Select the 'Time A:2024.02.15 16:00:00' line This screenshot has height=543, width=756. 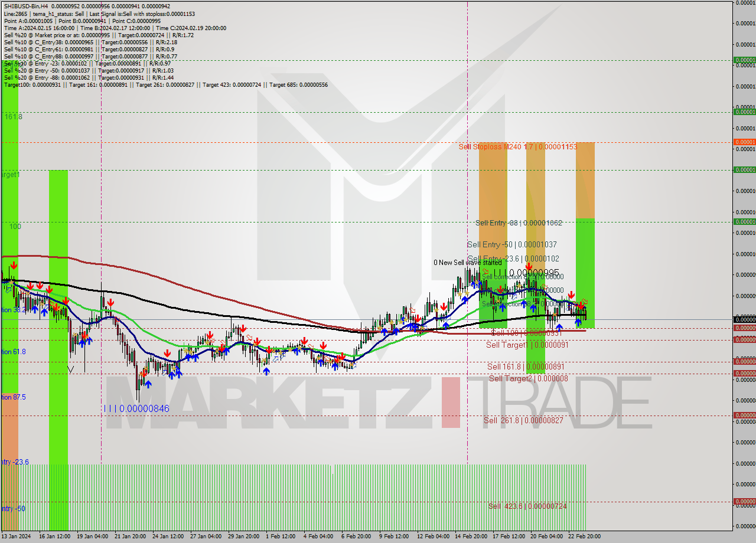(115, 28)
